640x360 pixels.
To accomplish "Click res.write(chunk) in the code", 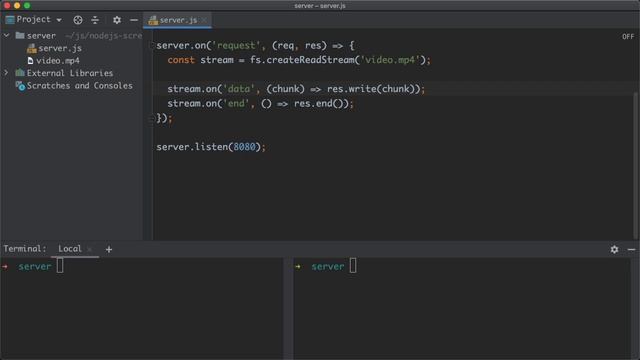I will point(371,89).
